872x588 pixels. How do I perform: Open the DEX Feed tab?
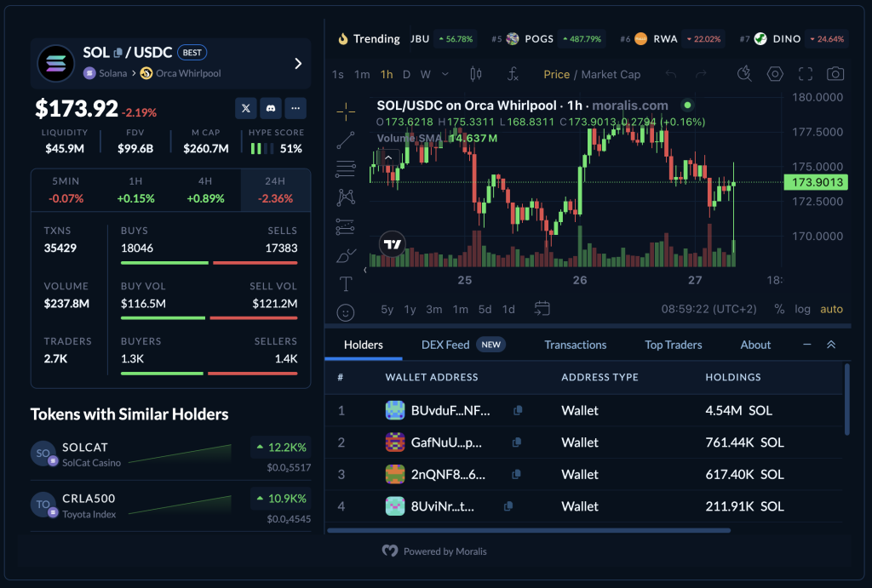pos(462,345)
